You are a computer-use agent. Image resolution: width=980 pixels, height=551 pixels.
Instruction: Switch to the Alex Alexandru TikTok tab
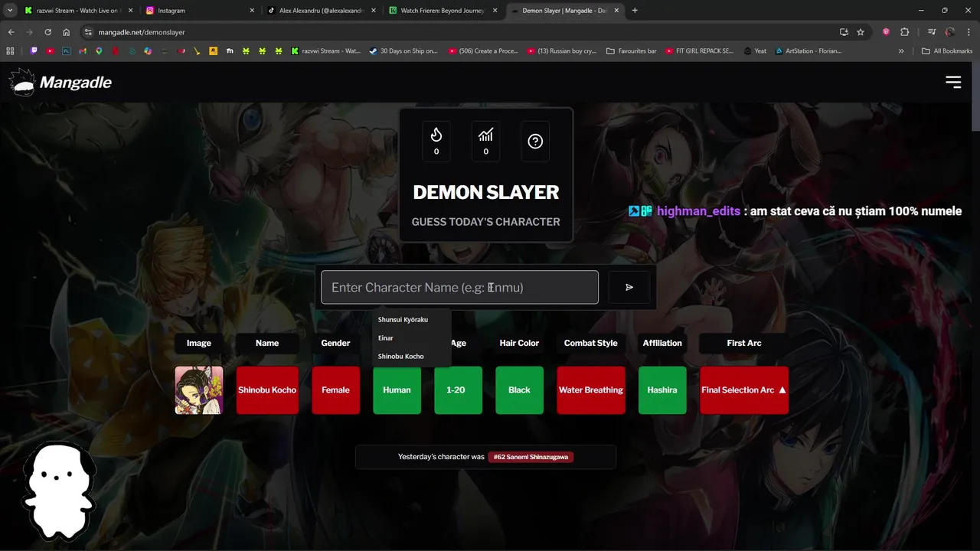pos(322,11)
